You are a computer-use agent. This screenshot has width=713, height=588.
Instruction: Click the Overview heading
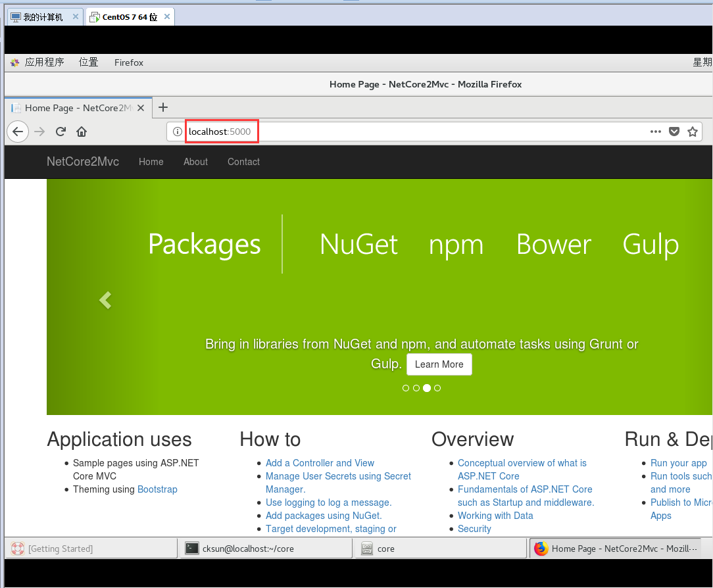tap(472, 439)
